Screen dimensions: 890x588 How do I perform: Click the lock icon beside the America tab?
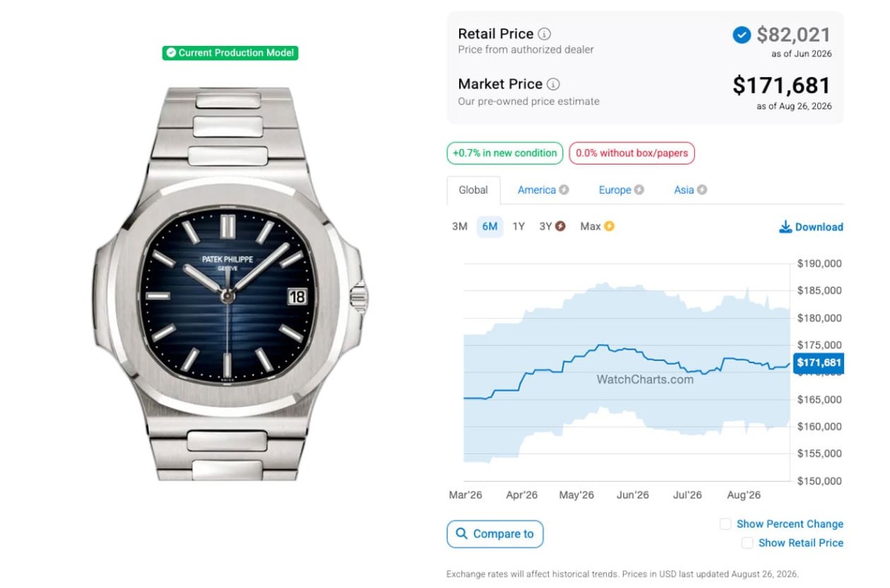(564, 190)
